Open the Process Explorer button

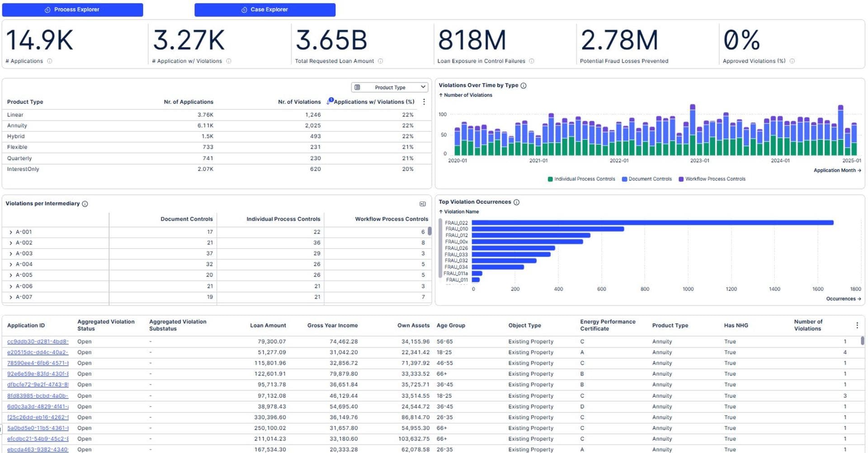(x=72, y=9)
